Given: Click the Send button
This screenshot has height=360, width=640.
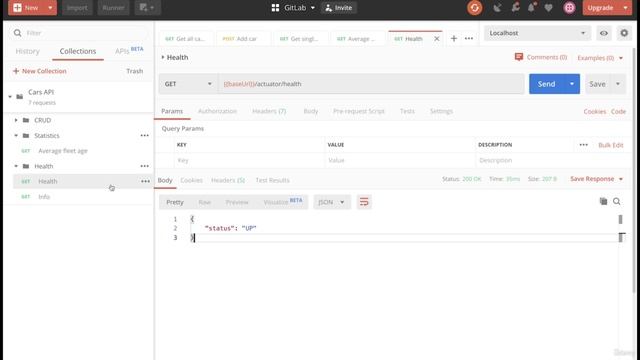Looking at the screenshot, I should coord(547,84).
